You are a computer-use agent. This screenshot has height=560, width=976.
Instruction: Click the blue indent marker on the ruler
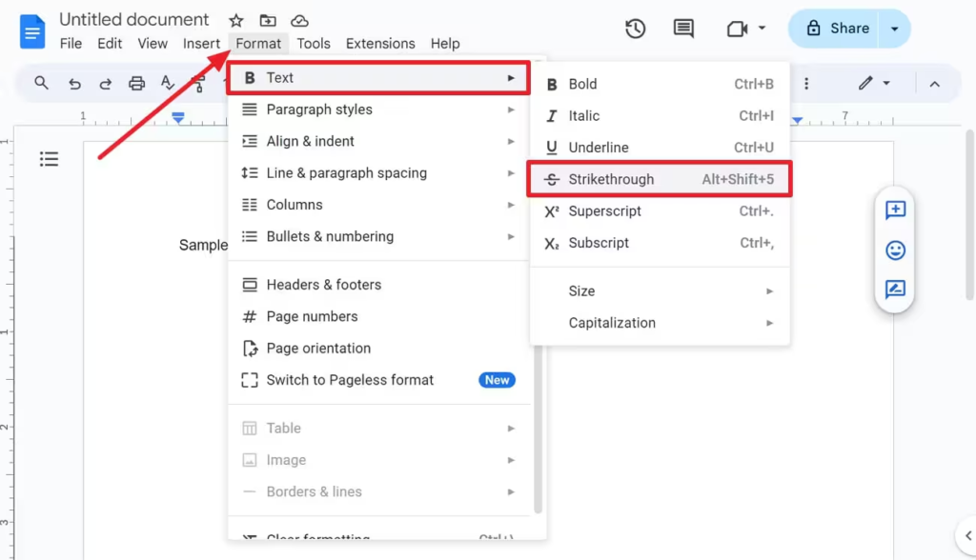[x=177, y=118]
